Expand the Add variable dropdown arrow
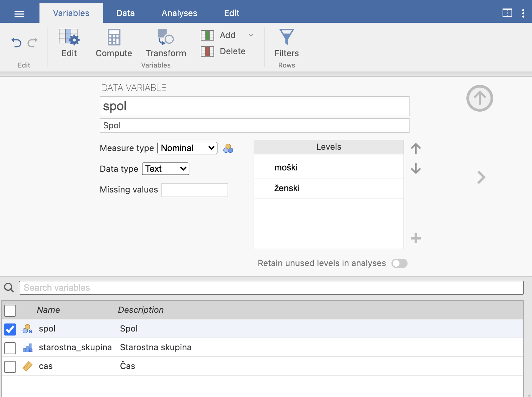Image resolution: width=532 pixels, height=397 pixels. (x=251, y=35)
